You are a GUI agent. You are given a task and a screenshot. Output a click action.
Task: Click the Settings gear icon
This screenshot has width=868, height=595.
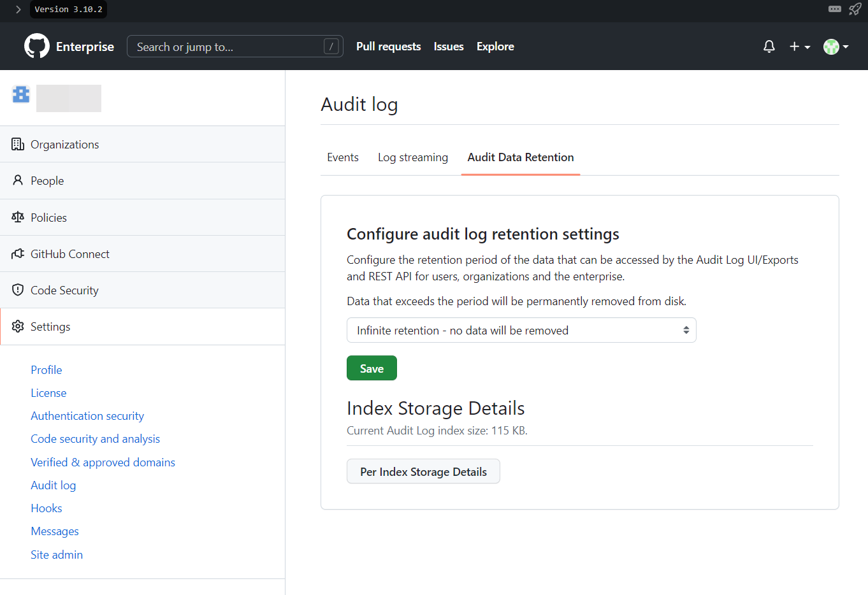click(x=18, y=326)
